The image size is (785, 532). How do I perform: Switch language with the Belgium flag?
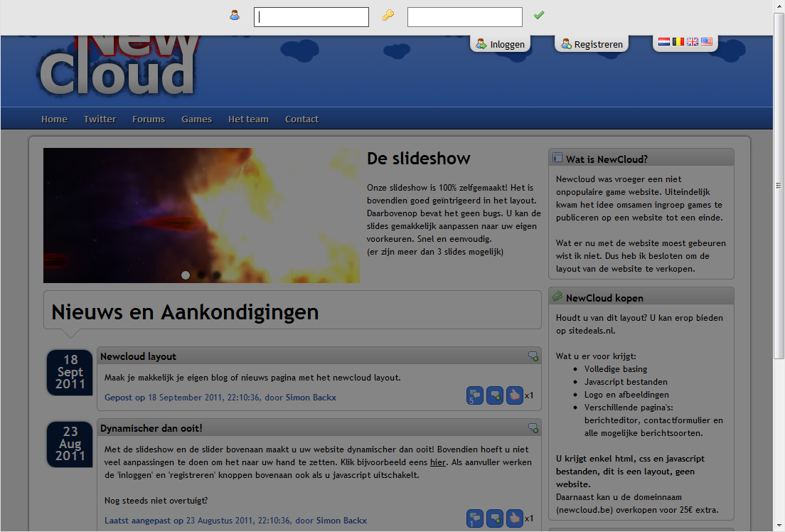tap(678, 41)
